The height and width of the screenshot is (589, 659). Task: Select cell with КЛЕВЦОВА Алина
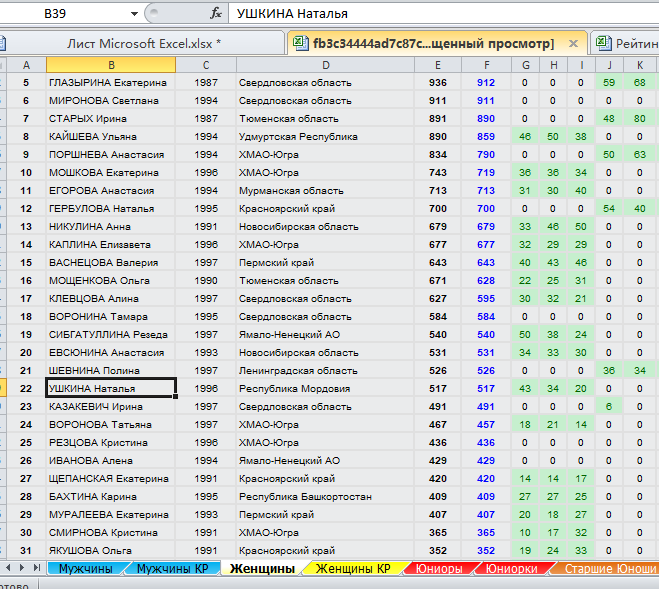coord(111,299)
